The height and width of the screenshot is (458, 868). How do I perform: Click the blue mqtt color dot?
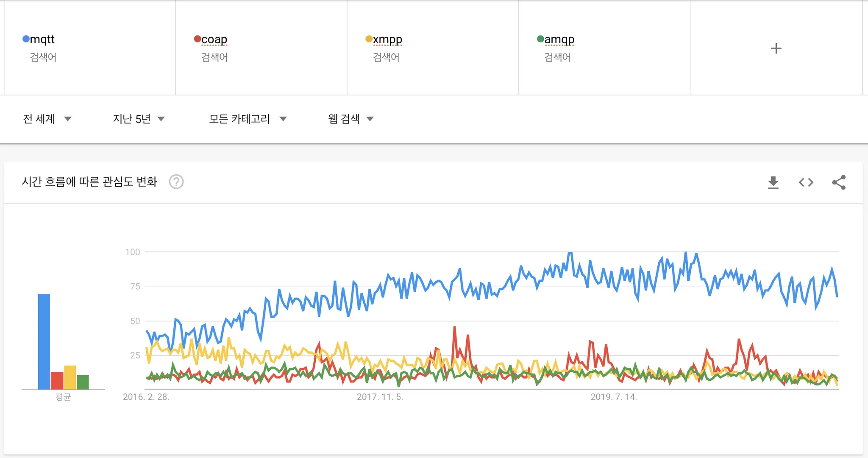click(x=26, y=39)
